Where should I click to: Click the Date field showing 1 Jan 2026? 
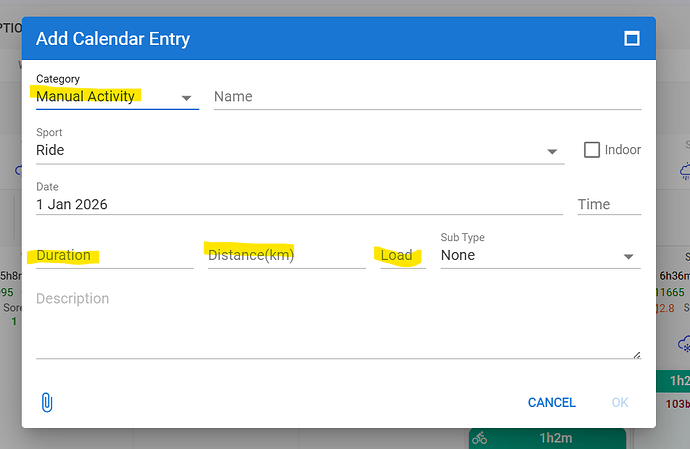pos(298,204)
